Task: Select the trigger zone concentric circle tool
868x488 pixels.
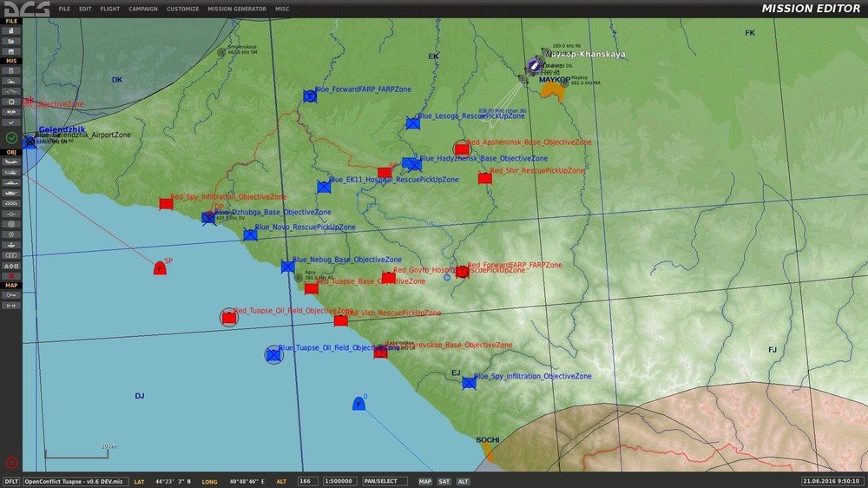Action: (11, 224)
